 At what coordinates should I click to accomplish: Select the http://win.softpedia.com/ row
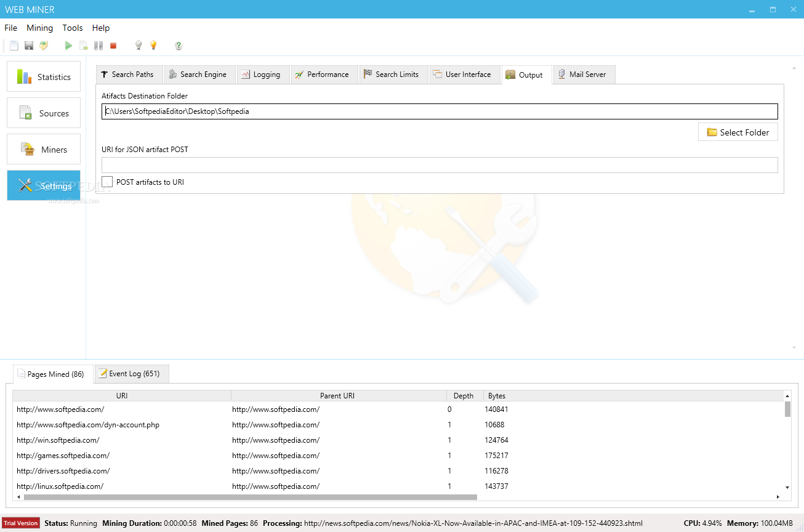(x=398, y=440)
